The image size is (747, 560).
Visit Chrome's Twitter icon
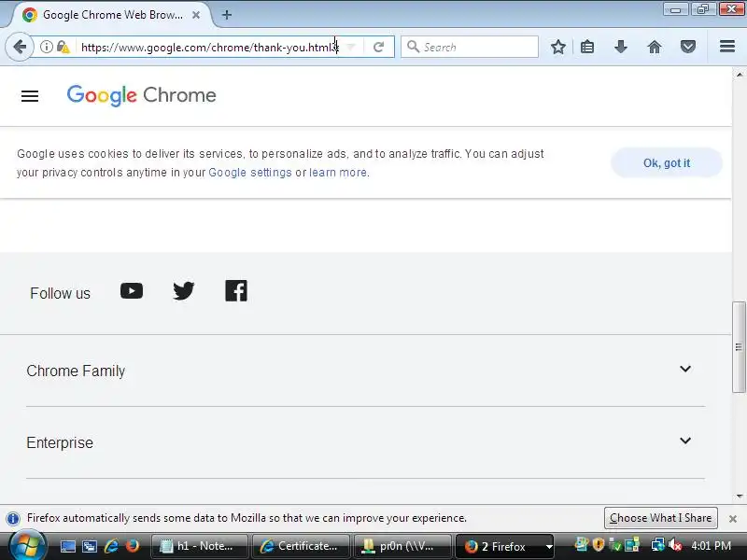(183, 291)
